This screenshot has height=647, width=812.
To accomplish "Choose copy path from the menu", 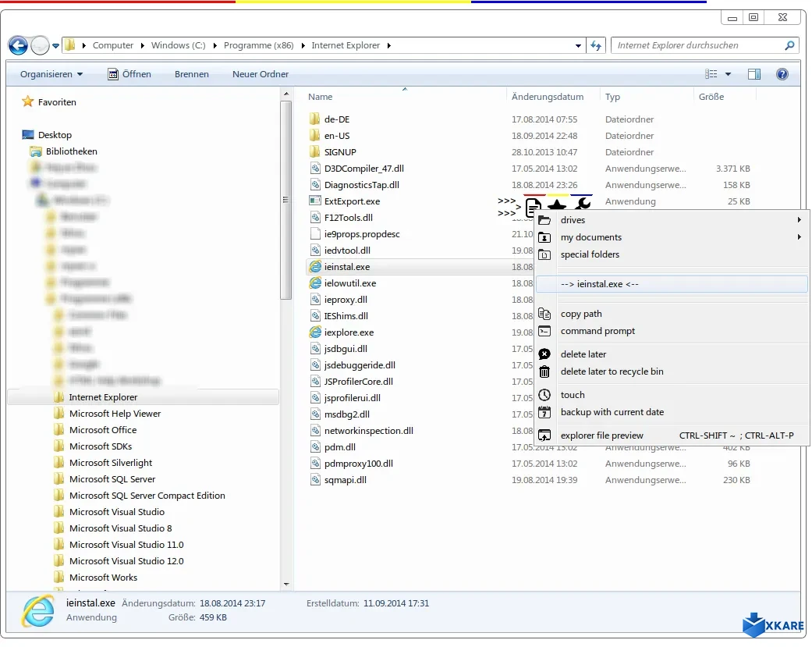I will (672, 314).
